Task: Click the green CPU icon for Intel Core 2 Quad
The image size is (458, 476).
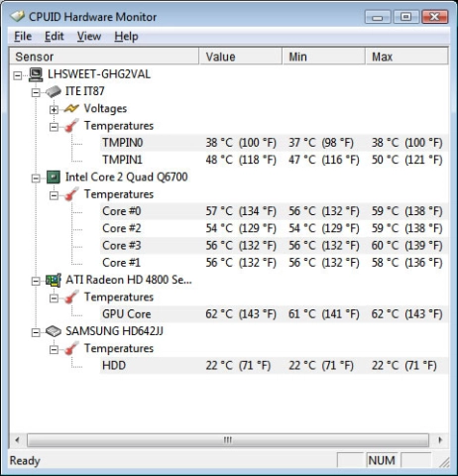Action: pyautogui.click(x=54, y=178)
